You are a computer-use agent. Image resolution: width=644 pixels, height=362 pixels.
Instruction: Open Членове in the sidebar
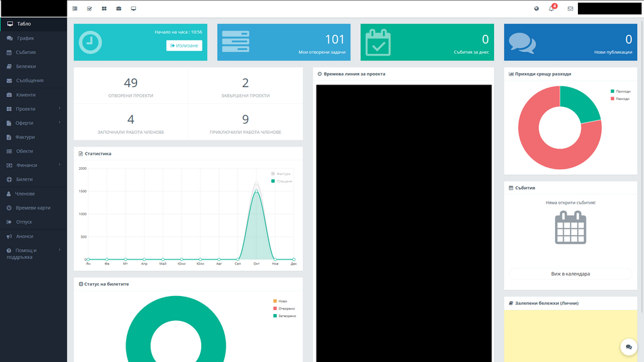pos(34,193)
